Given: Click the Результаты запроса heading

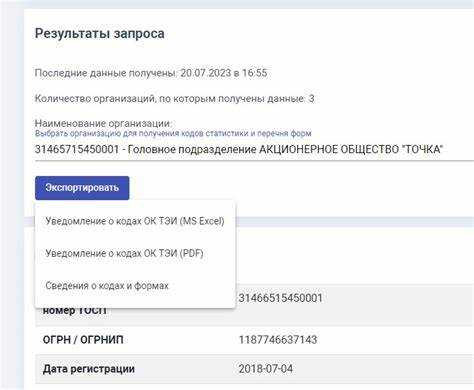Looking at the screenshot, I should click(x=100, y=34).
